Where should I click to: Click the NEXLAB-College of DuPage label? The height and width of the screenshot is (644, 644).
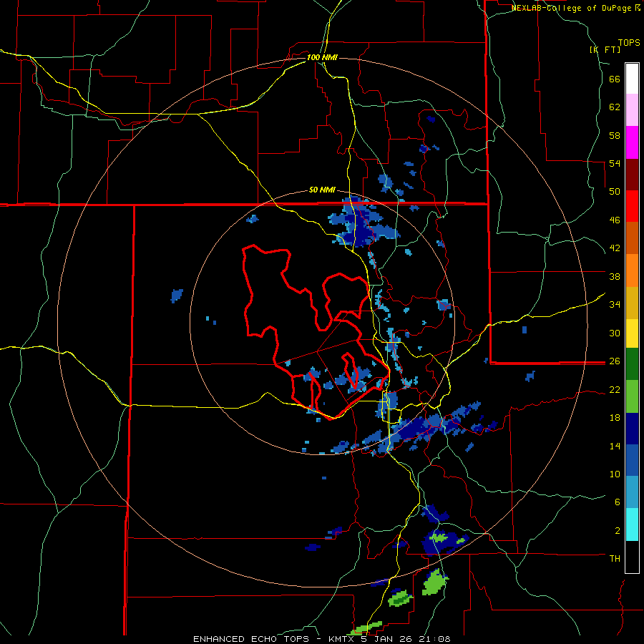point(571,8)
